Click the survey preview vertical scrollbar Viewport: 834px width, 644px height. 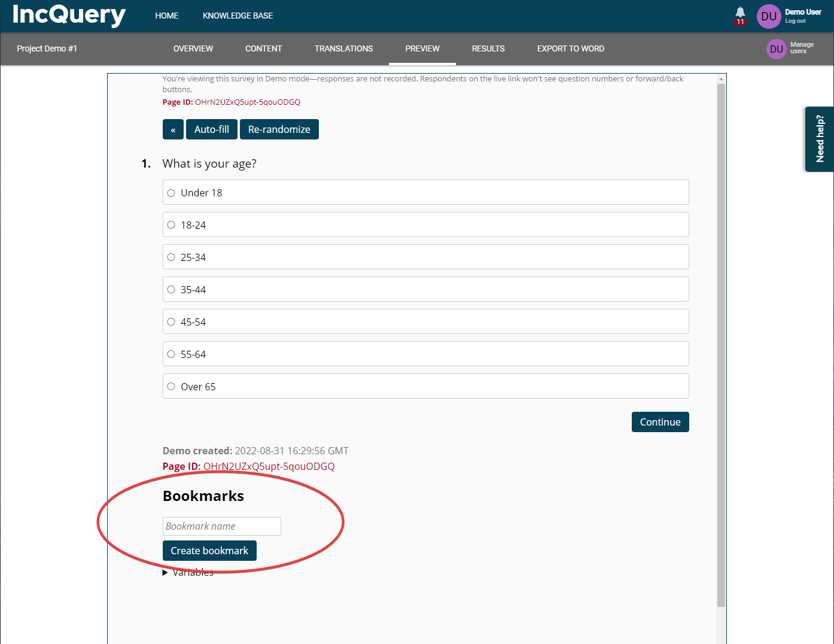tap(721, 345)
